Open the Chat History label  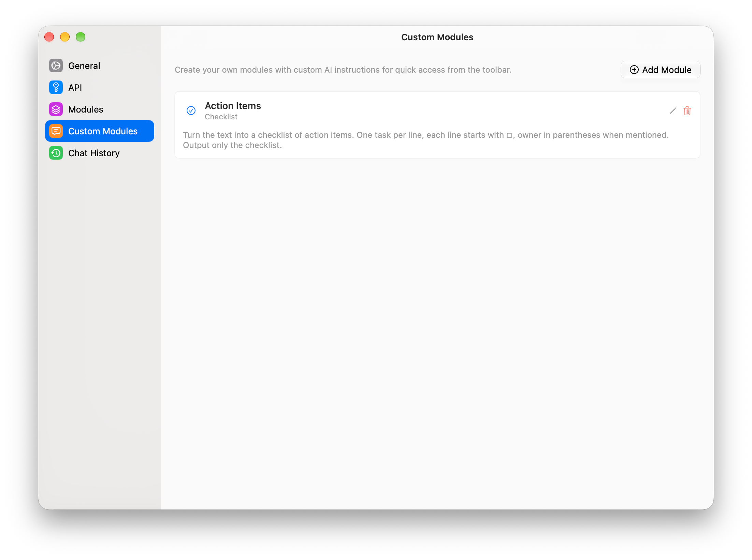(94, 153)
